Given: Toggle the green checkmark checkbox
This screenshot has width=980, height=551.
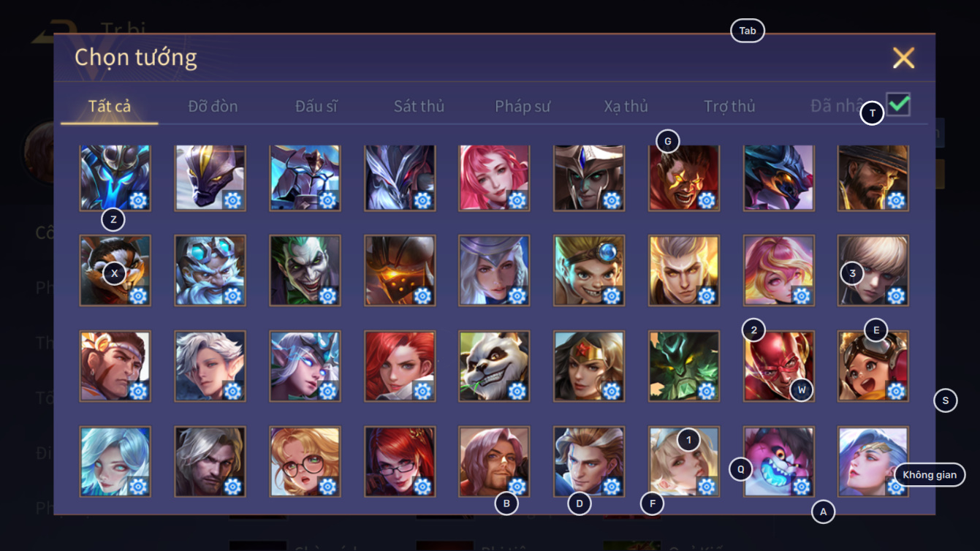Looking at the screenshot, I should pos(898,104).
